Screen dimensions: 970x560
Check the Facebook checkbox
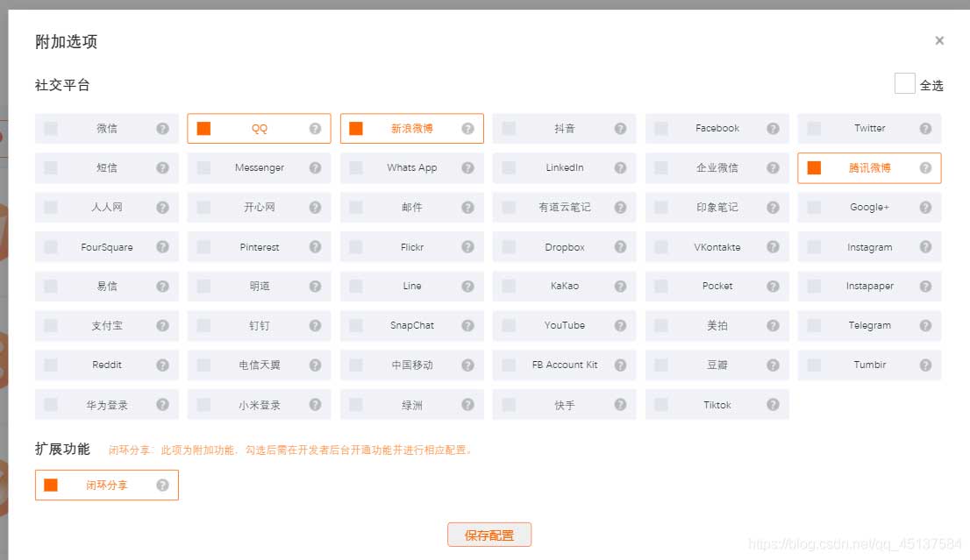(x=661, y=129)
